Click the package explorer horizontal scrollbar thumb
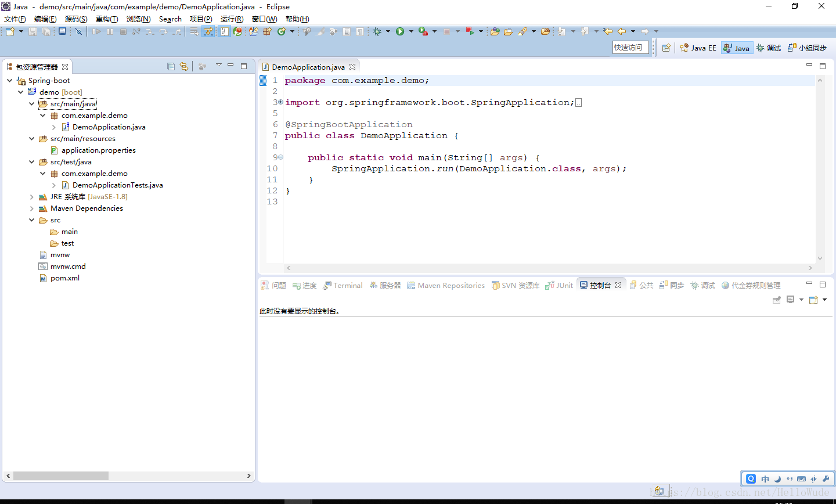The width and height of the screenshot is (836, 504). (61, 476)
